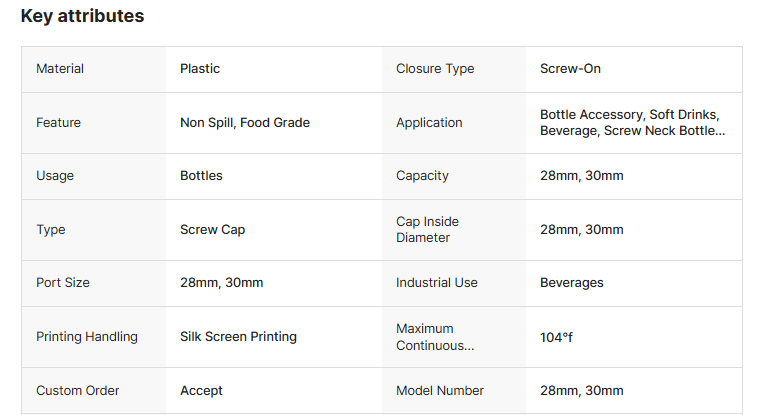The width and height of the screenshot is (761, 415).
Task: Select the Silk Screen Printing value
Action: pos(238,337)
